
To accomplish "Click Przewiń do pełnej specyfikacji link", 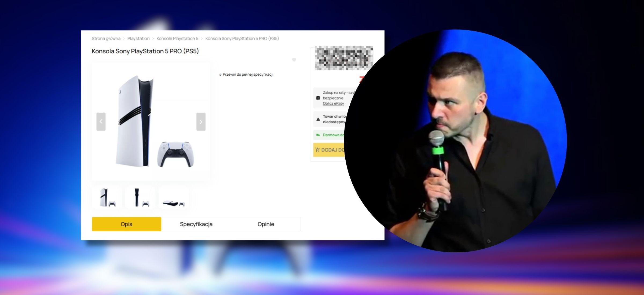I will point(246,75).
